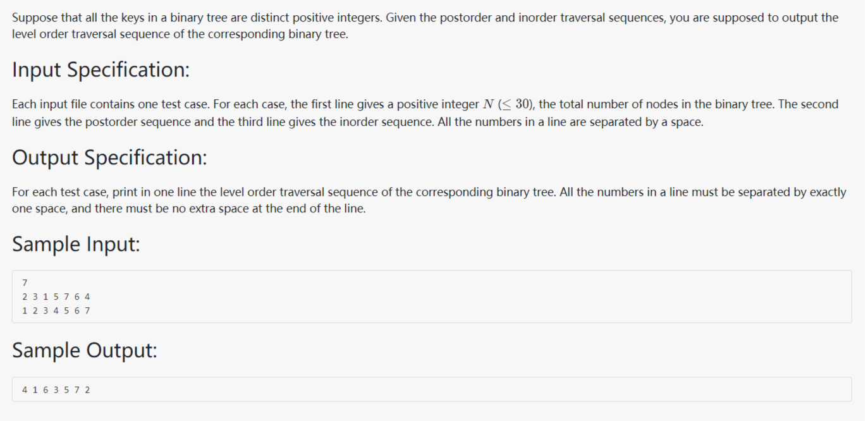Click the Sample Output heading

[85, 350]
